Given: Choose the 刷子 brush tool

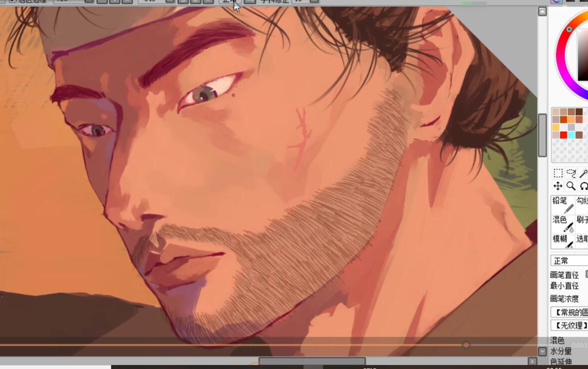Looking at the screenshot, I should pos(582,224).
